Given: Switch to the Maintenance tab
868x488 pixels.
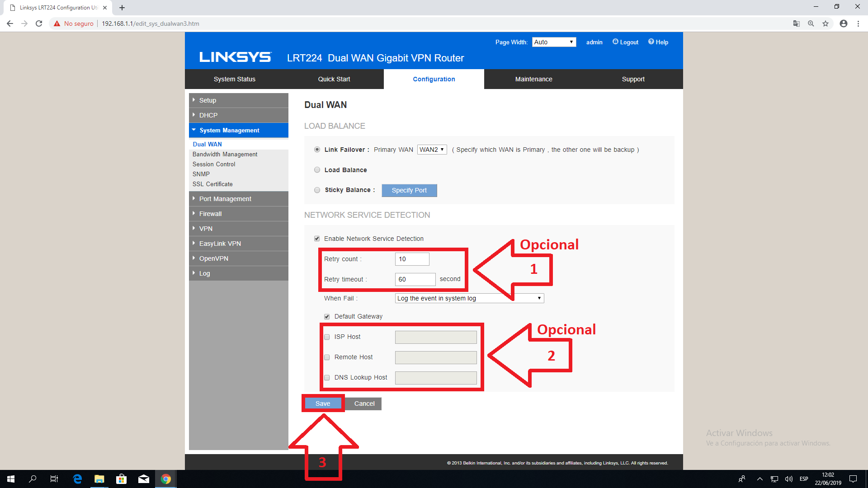Looking at the screenshot, I should [533, 79].
